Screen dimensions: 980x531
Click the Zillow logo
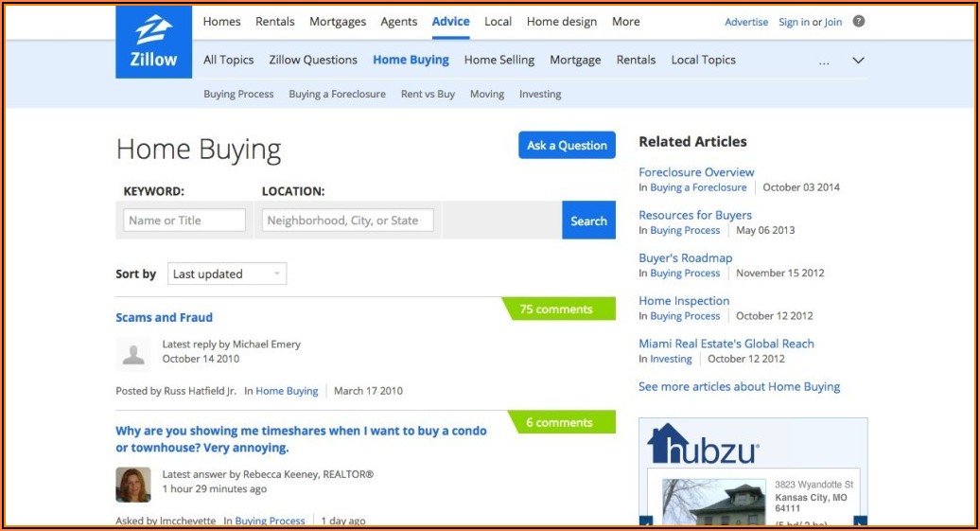click(x=154, y=42)
